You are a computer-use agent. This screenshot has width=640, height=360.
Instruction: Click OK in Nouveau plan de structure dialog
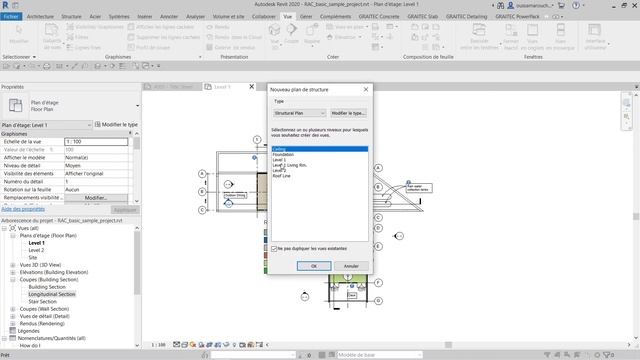click(x=314, y=266)
